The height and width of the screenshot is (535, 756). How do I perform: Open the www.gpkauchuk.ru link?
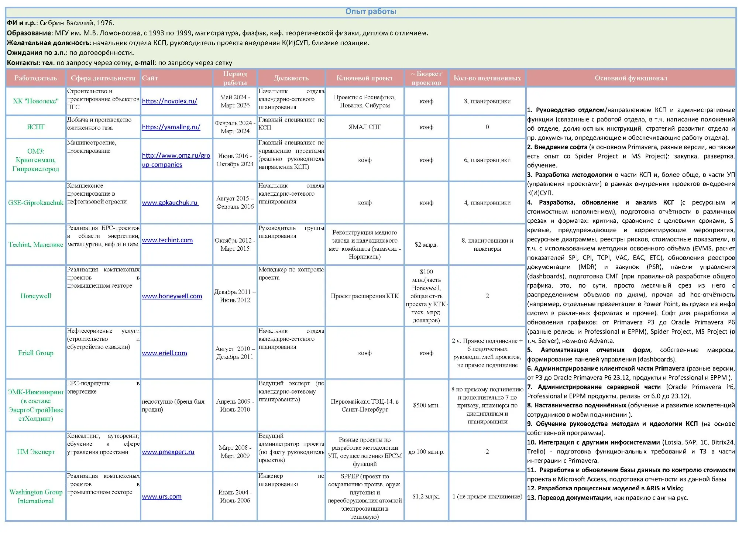[x=170, y=203]
